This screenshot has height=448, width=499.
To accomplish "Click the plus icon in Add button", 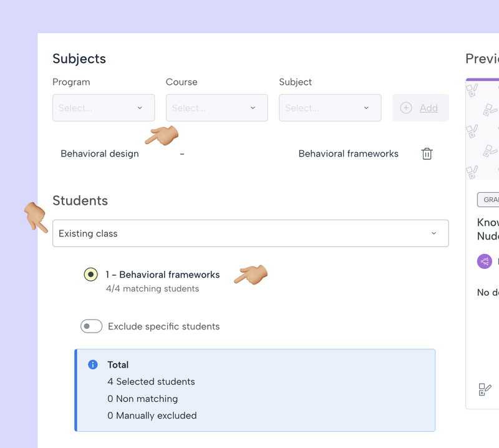I will (406, 108).
